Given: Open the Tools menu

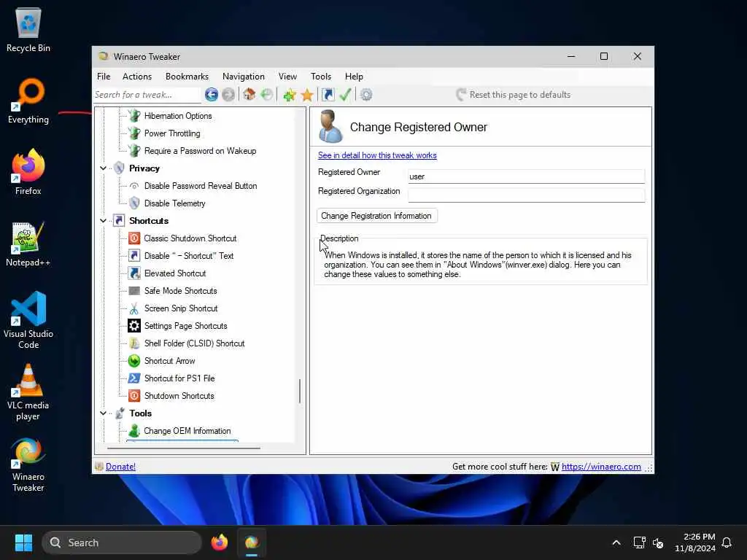Looking at the screenshot, I should click(321, 76).
